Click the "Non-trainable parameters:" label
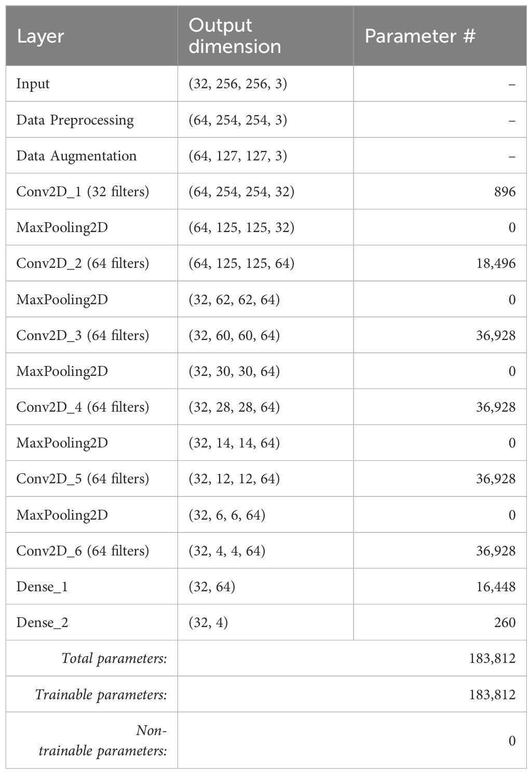 point(103,740)
